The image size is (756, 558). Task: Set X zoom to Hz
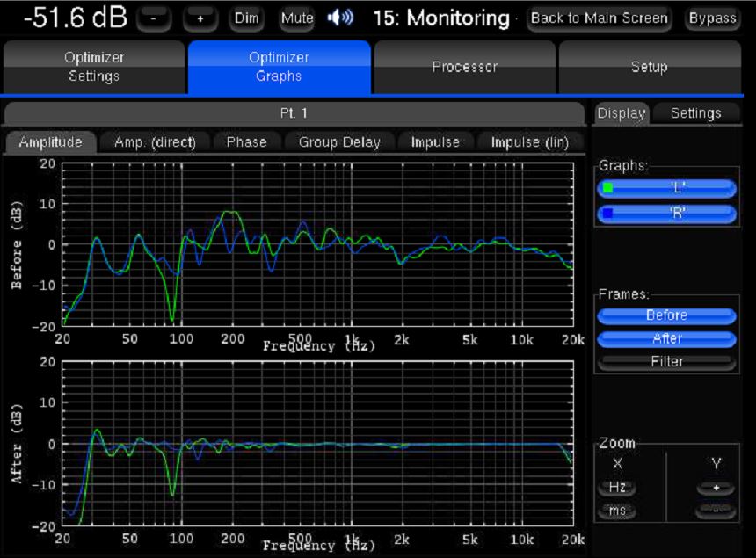[617, 488]
